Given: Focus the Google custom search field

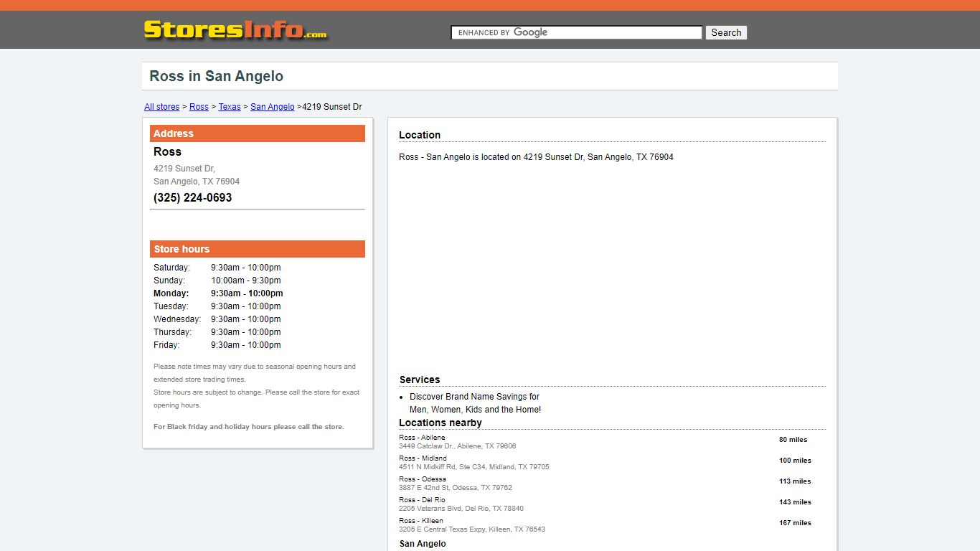Looking at the screenshot, I should click(576, 32).
